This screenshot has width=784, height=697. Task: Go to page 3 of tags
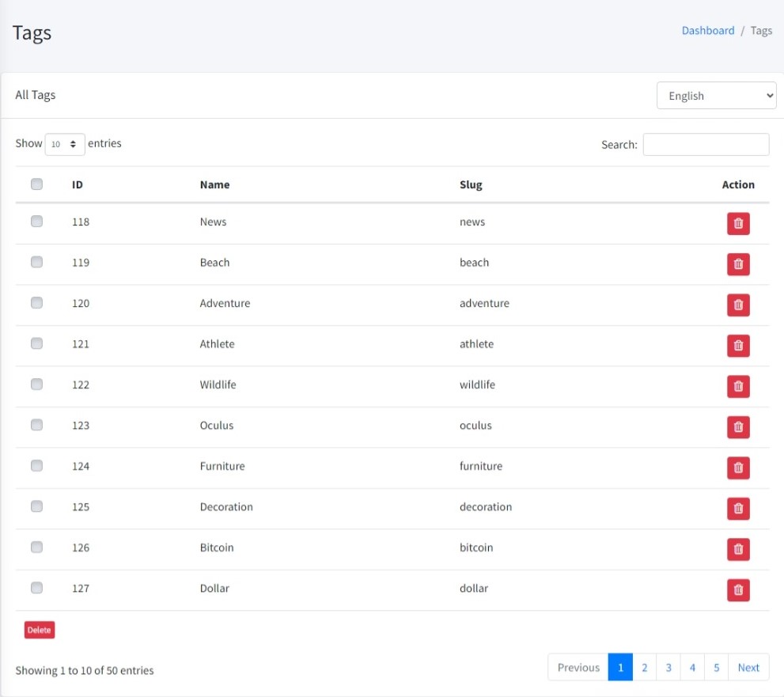[668, 667]
